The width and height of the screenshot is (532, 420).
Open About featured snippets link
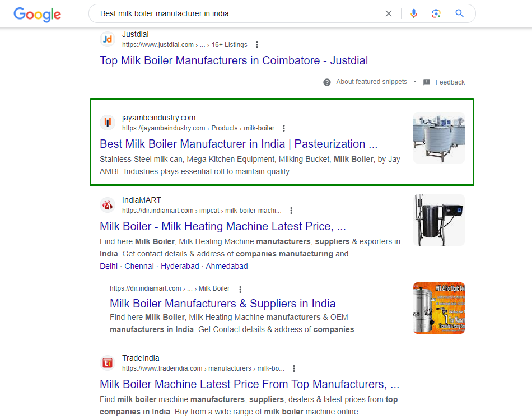point(371,82)
